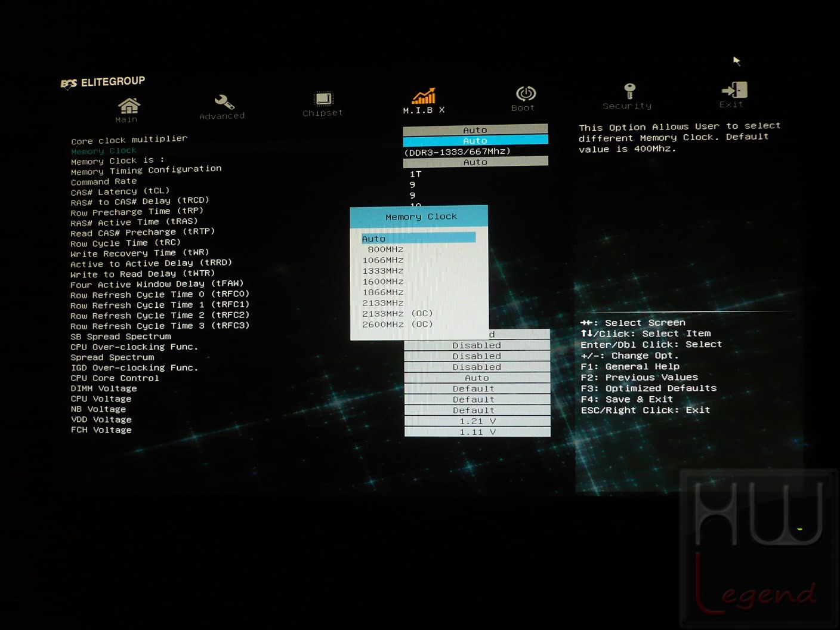Select RAS# to CAS# Delay (tRCD)
This screenshot has width=840, height=630.
tap(140, 202)
